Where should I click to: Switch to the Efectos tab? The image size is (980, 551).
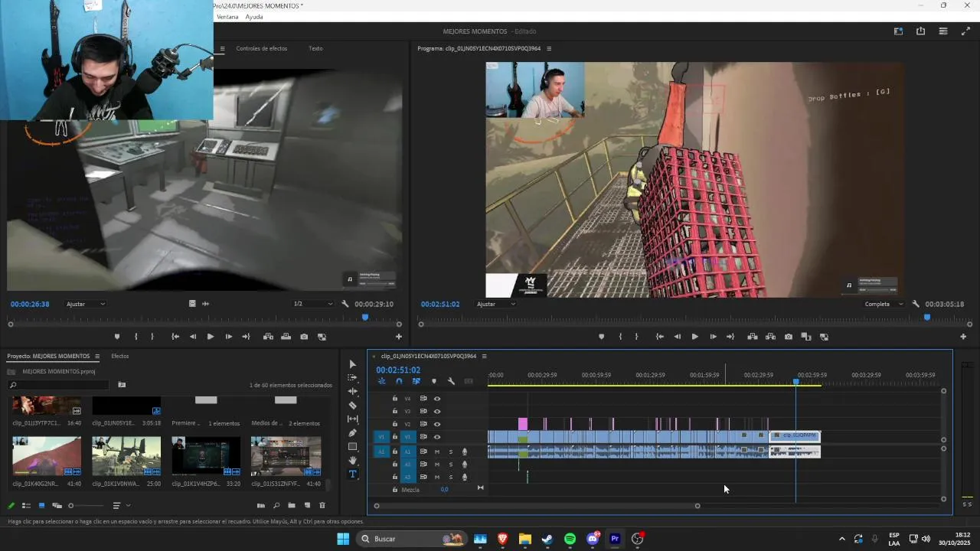click(x=120, y=356)
